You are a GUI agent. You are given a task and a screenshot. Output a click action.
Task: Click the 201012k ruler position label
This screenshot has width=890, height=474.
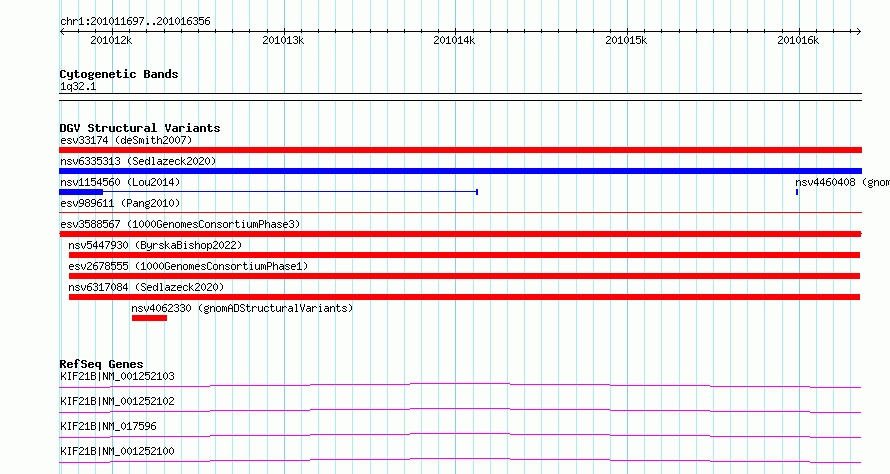[x=111, y=40]
